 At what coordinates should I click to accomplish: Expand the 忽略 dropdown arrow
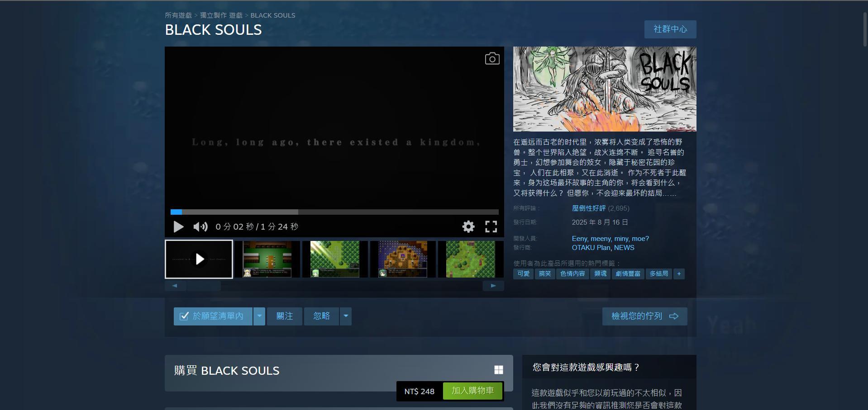click(x=346, y=316)
